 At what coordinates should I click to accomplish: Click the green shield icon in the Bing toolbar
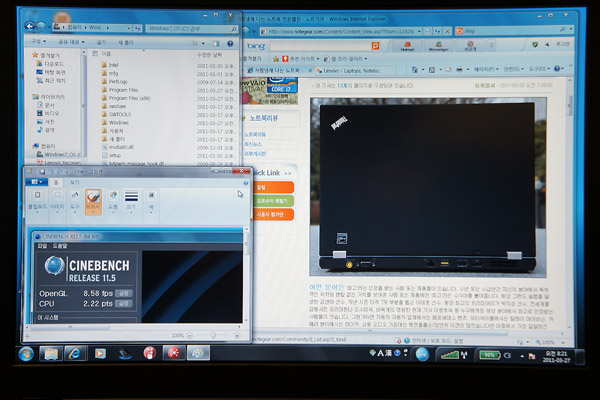click(535, 45)
